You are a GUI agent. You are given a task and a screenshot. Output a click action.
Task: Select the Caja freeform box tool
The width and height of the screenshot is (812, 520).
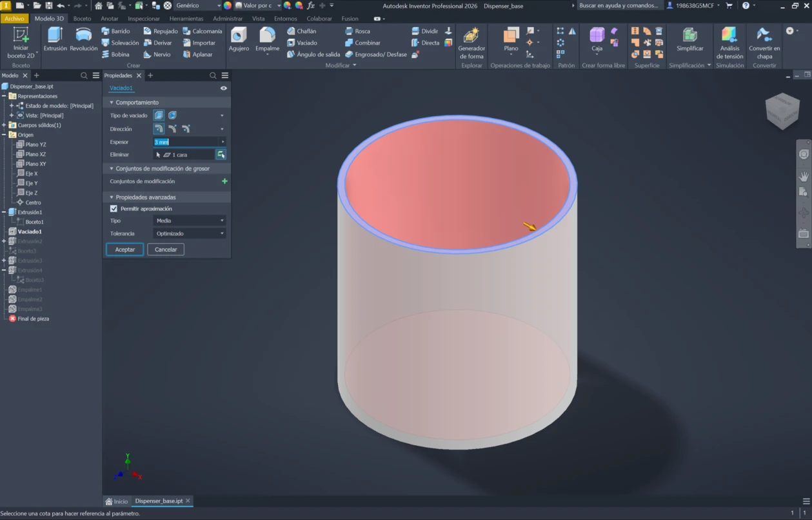click(597, 40)
